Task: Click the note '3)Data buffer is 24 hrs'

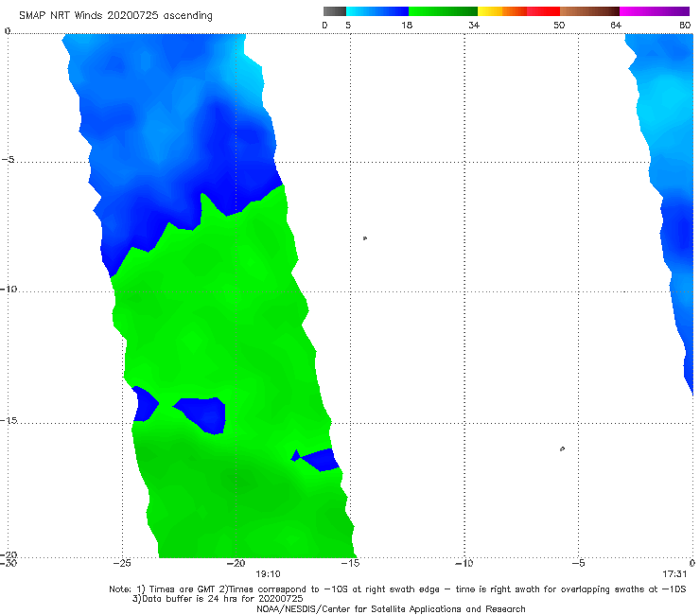Action: (x=218, y=599)
